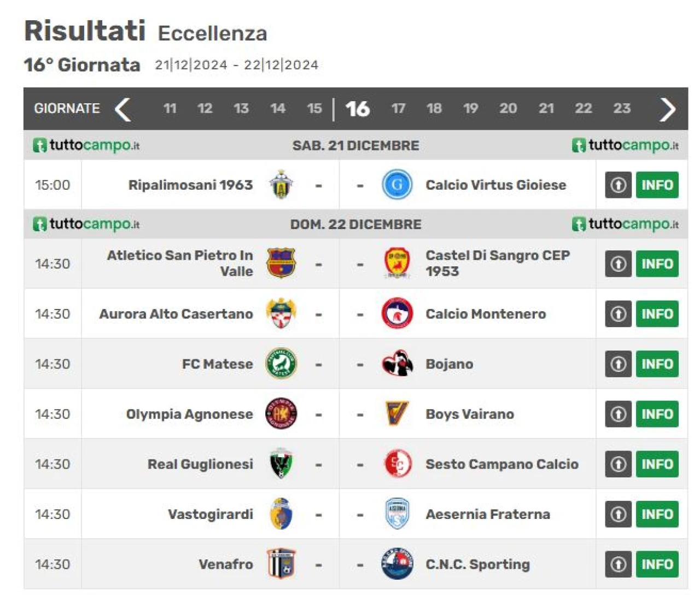Image resolution: width=700 pixels, height=601 pixels.
Task: Click upload arrow icon for Ripalimosani match
Action: [x=618, y=185]
